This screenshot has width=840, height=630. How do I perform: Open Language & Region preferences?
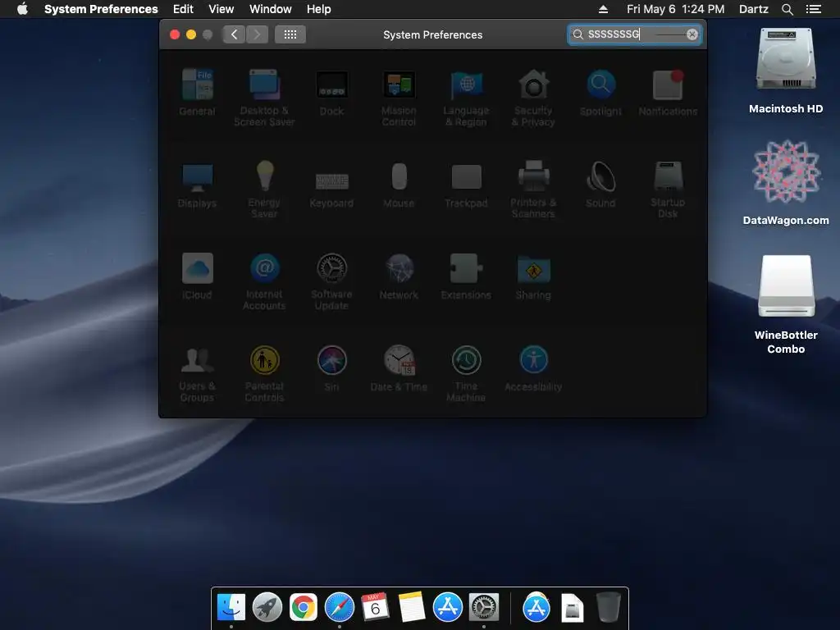tap(466, 98)
